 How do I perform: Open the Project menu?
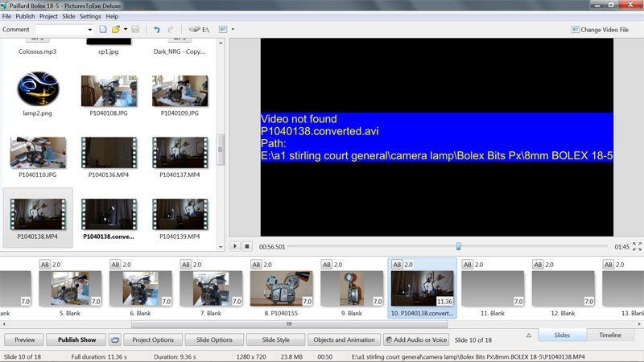click(x=48, y=16)
